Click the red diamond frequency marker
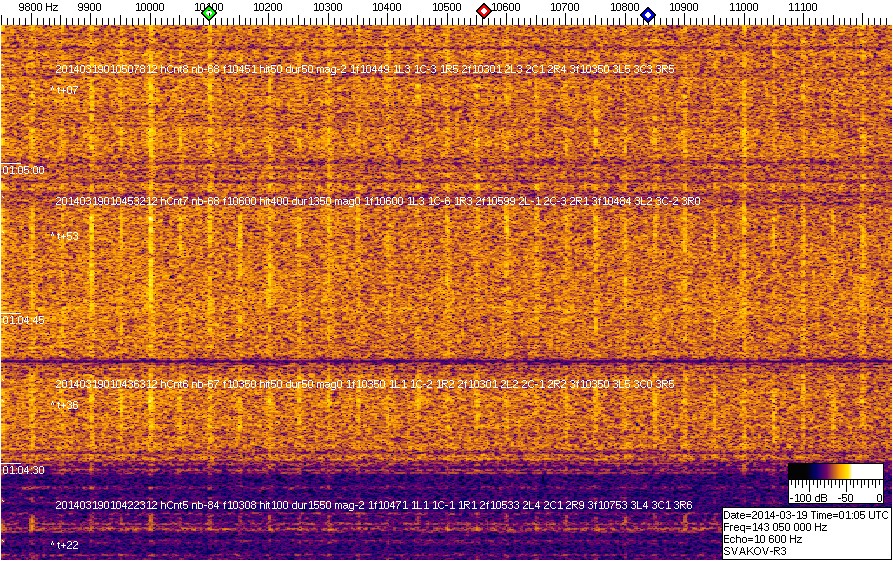The width and height of the screenshot is (893, 561). pyautogui.click(x=484, y=11)
